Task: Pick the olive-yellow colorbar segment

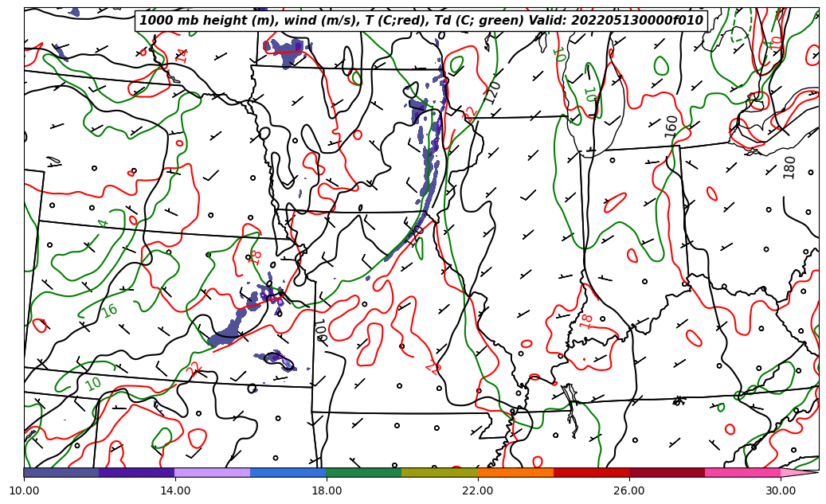Action: click(x=439, y=472)
